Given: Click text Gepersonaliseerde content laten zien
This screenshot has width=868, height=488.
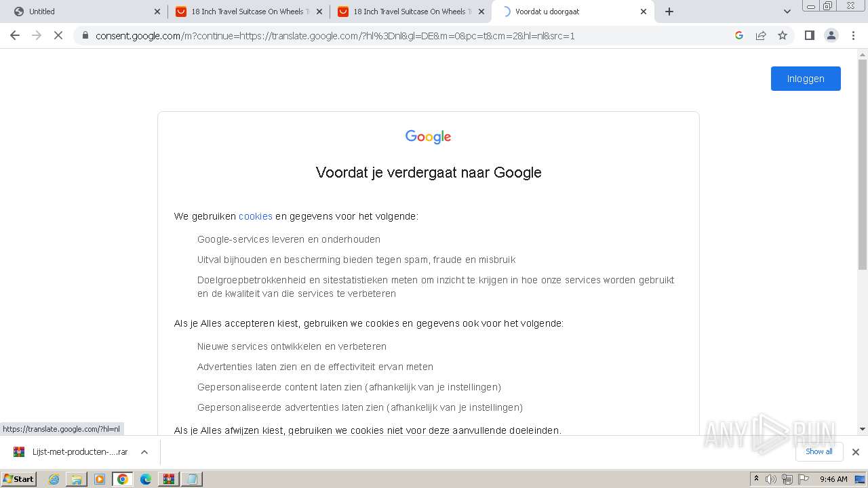Looking at the screenshot, I should (x=349, y=387).
